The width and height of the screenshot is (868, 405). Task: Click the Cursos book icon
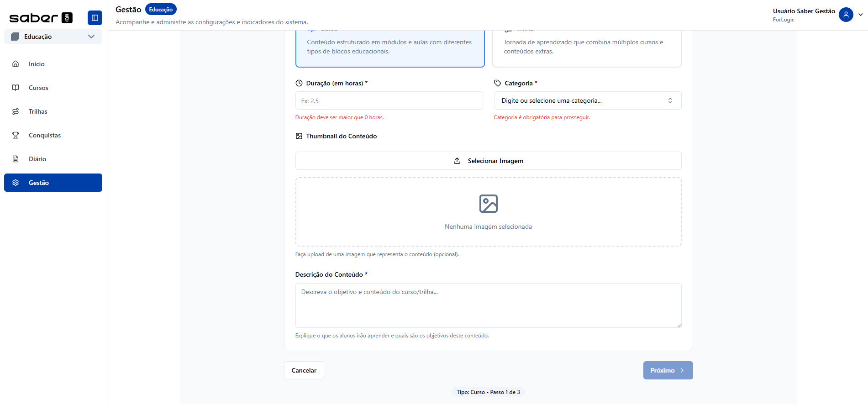pyautogui.click(x=16, y=88)
